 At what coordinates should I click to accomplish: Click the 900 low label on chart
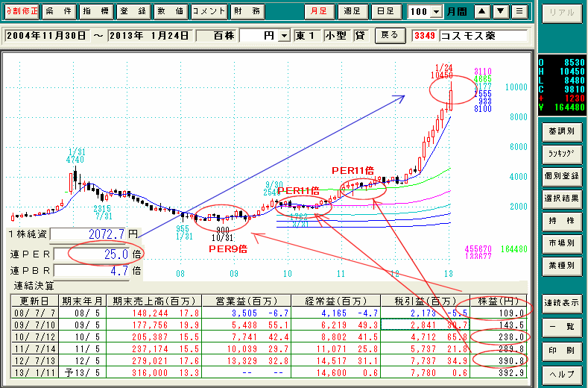(222, 230)
